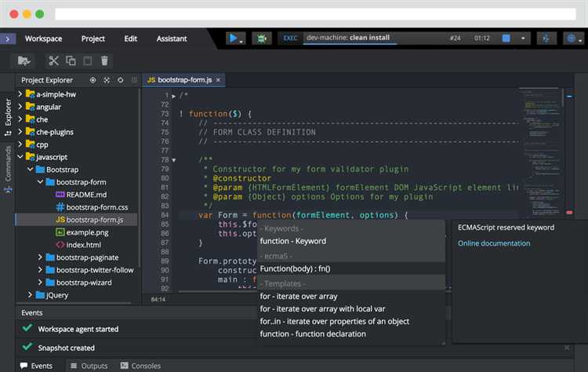Expand the che project folder
The height and width of the screenshot is (372, 588).
pos(20,119)
